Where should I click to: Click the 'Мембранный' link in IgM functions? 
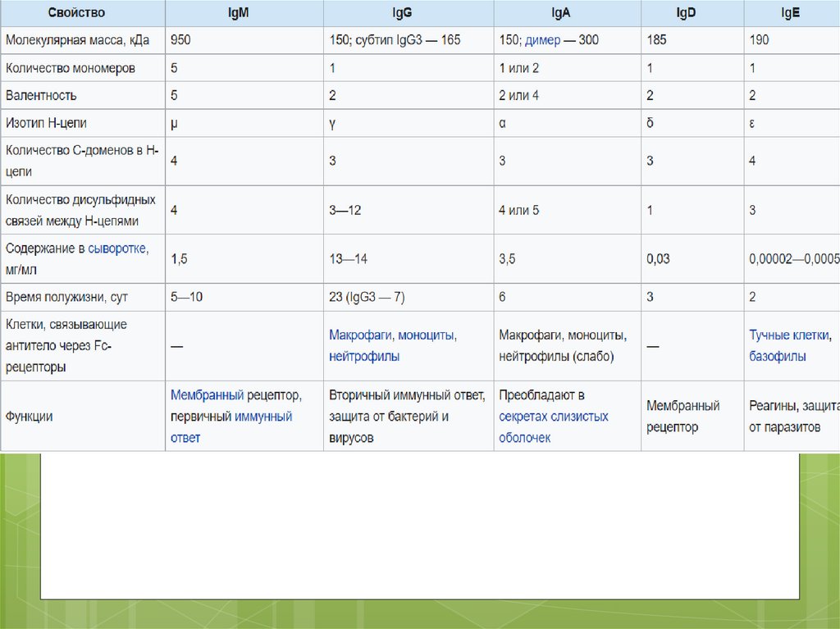(207, 395)
